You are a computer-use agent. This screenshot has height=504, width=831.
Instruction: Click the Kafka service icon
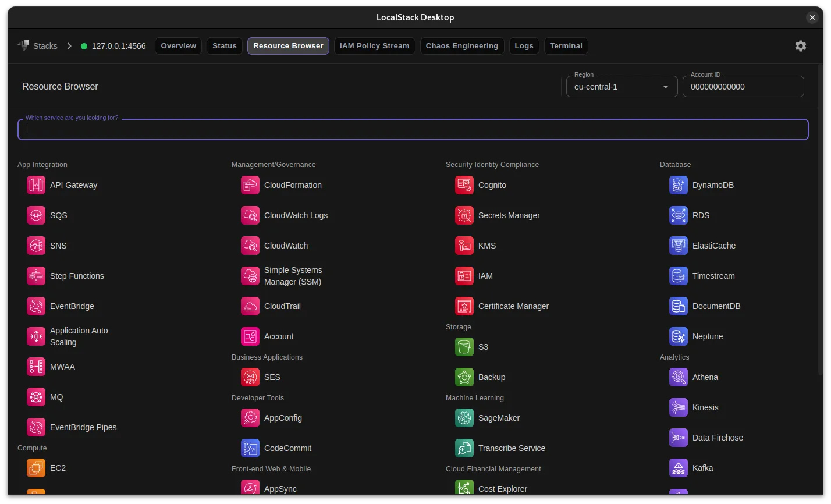coord(678,468)
